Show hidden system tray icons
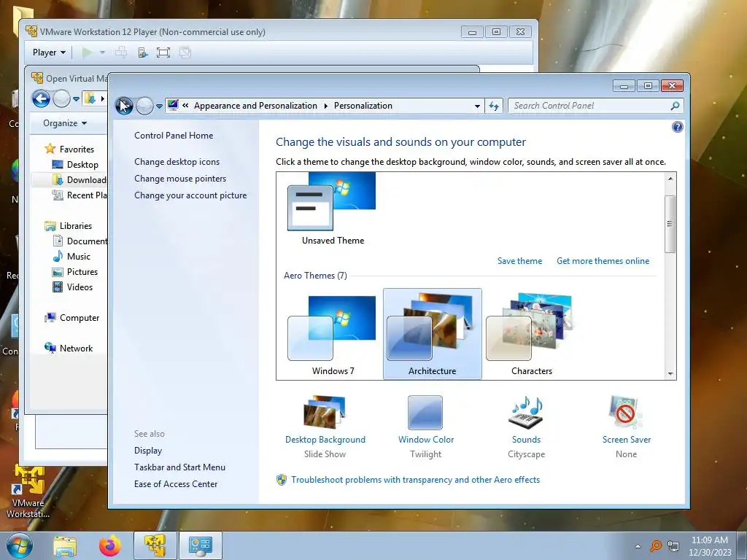 tap(638, 546)
